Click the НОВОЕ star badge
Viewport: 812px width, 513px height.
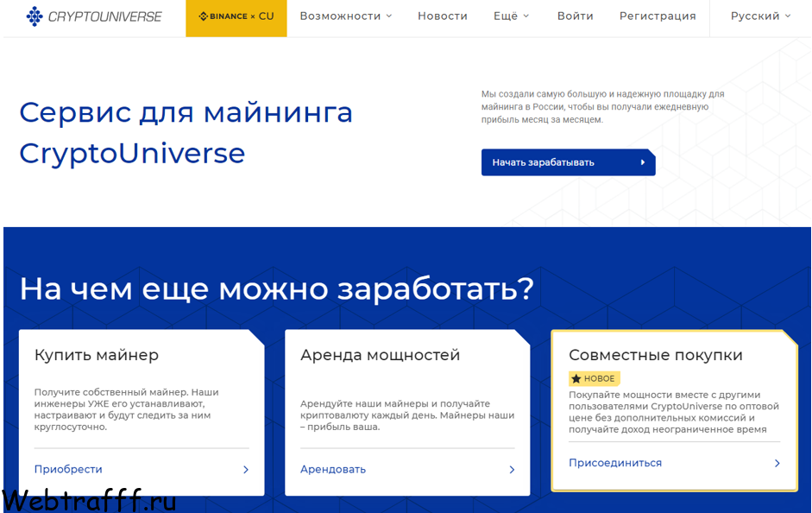coord(594,379)
